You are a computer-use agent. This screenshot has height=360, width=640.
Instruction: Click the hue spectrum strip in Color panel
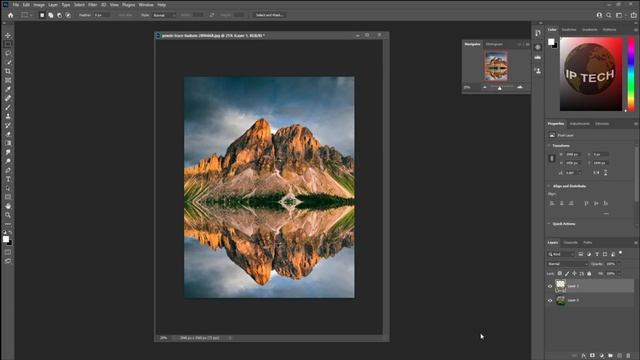pos(631,74)
